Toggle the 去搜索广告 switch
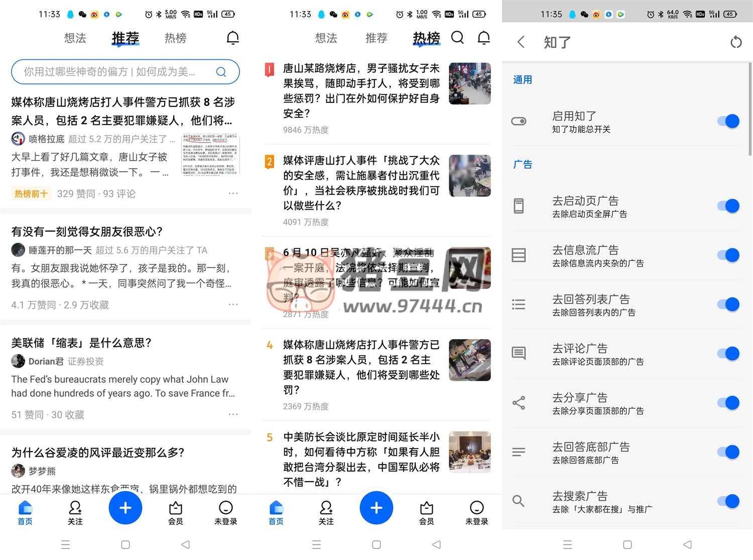The height and width of the screenshot is (560, 753). [728, 501]
